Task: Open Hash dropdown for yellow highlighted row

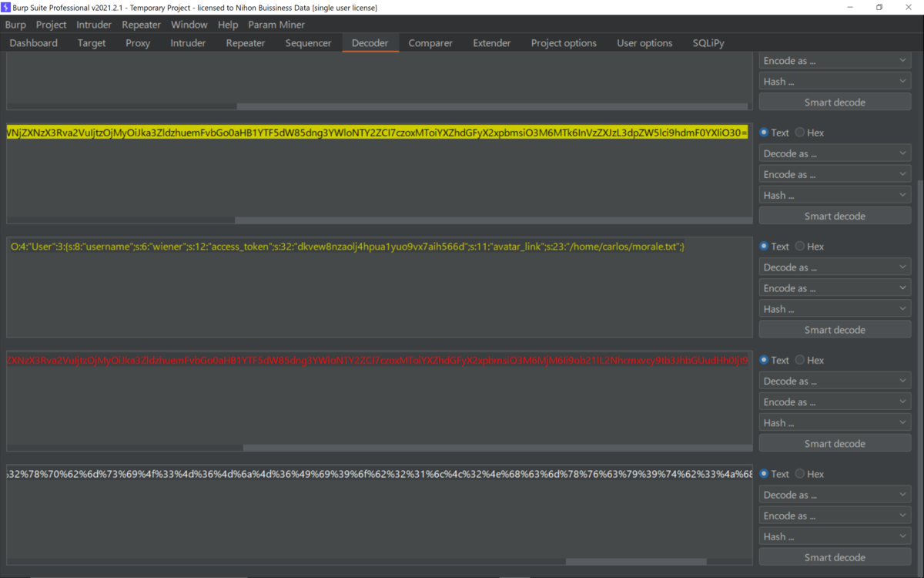Action: coord(835,195)
